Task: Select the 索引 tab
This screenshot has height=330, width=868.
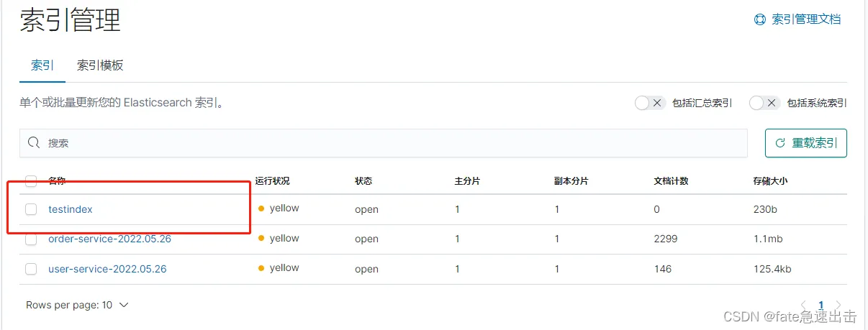Action: 42,65
